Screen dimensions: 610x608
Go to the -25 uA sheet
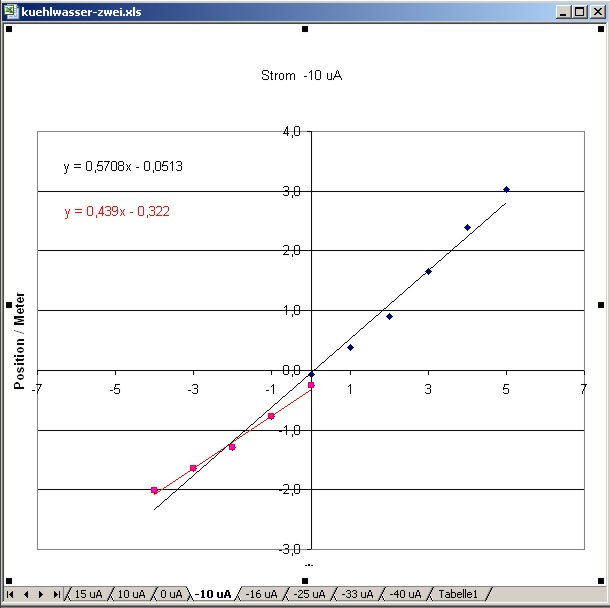tap(309, 594)
